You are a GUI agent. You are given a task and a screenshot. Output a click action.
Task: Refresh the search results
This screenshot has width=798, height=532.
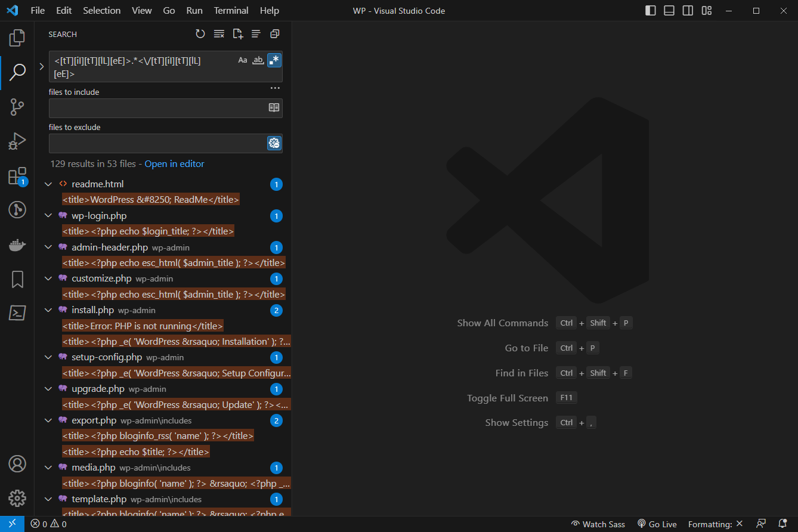point(200,34)
